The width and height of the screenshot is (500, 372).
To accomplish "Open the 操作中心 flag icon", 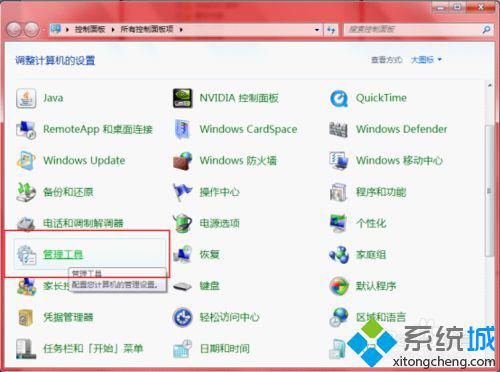I will point(182,192).
